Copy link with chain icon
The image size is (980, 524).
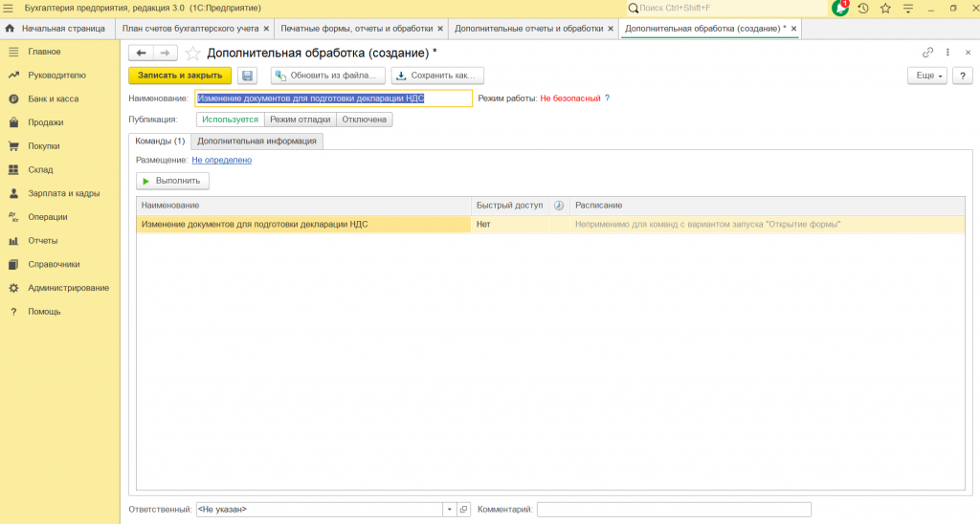(927, 53)
